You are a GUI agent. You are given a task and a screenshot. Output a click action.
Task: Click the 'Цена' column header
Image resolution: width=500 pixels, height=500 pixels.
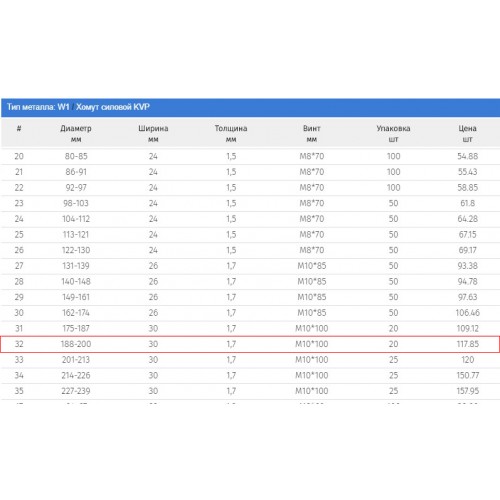pyautogui.click(x=467, y=128)
